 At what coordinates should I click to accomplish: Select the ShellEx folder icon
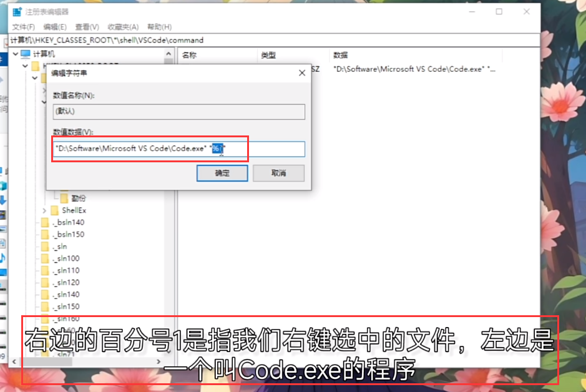pyautogui.click(x=54, y=210)
